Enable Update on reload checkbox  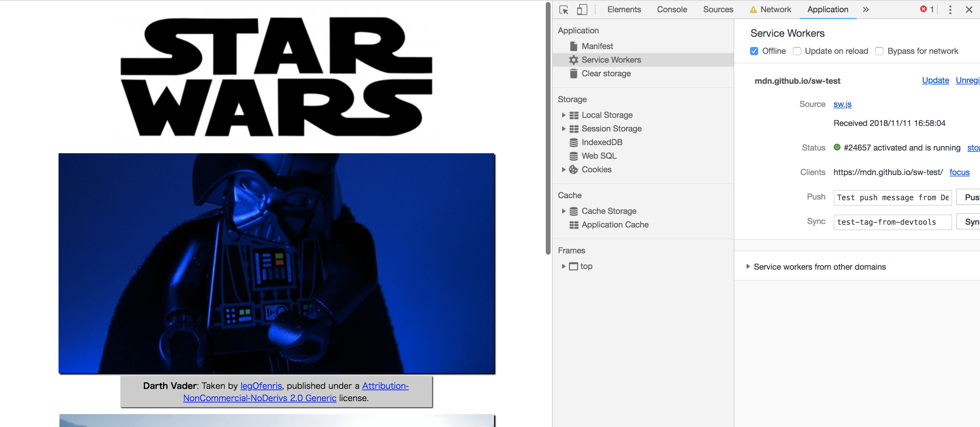(x=797, y=51)
